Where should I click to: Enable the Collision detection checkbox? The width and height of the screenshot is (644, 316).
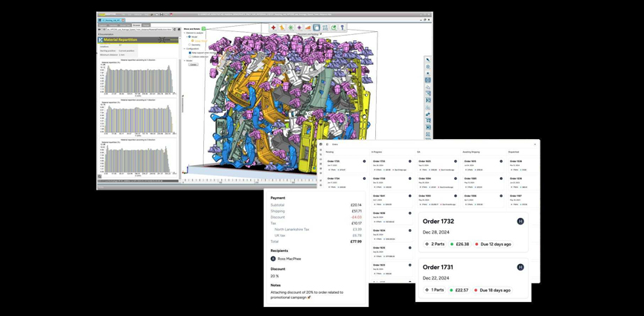pos(191,57)
